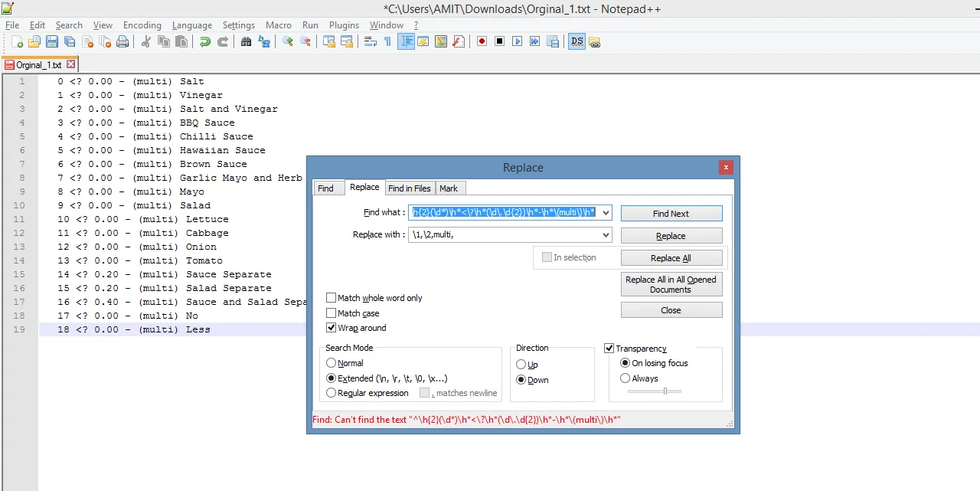Click the Open file toolbar icon
980x491 pixels.
tap(34, 41)
